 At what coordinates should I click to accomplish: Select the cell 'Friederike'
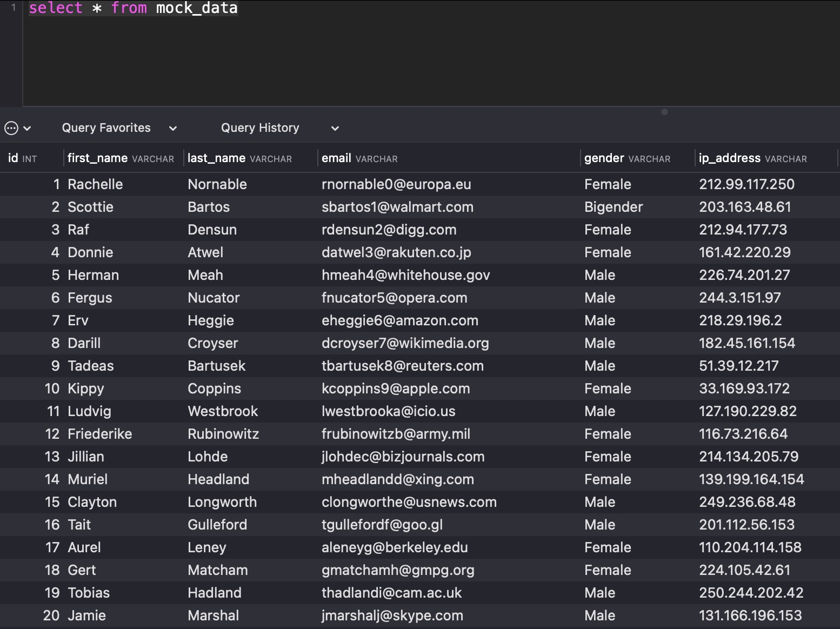point(99,434)
